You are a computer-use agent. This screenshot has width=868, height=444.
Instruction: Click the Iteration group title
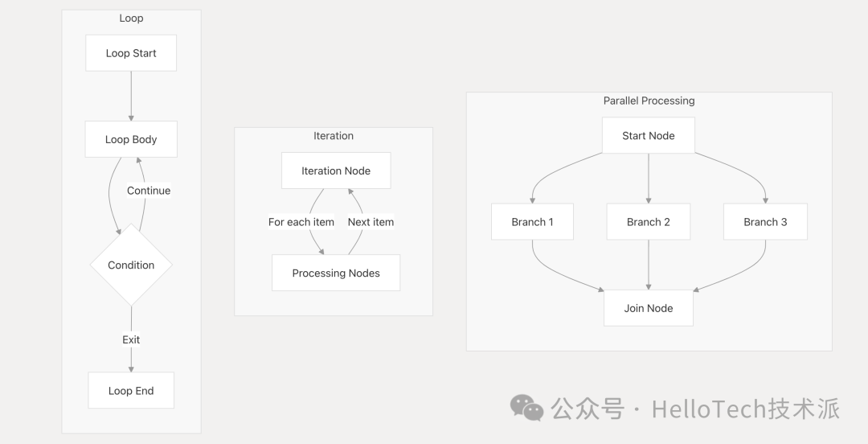(334, 136)
